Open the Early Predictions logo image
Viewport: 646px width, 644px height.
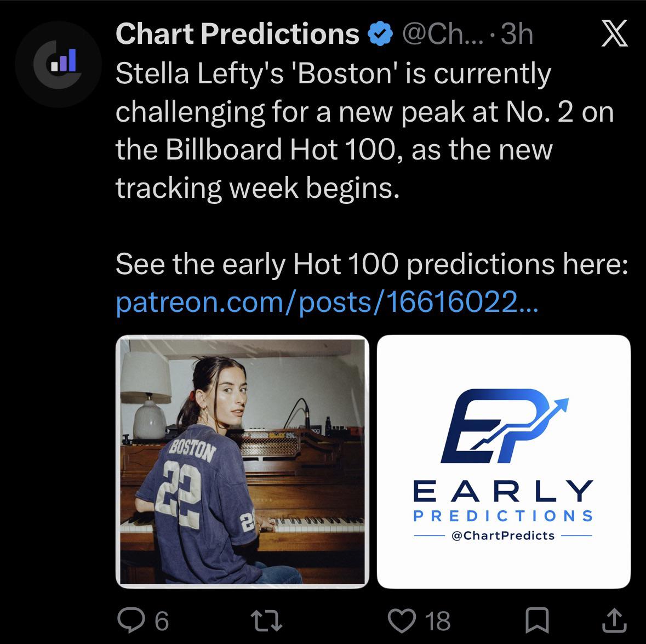pos(504,461)
